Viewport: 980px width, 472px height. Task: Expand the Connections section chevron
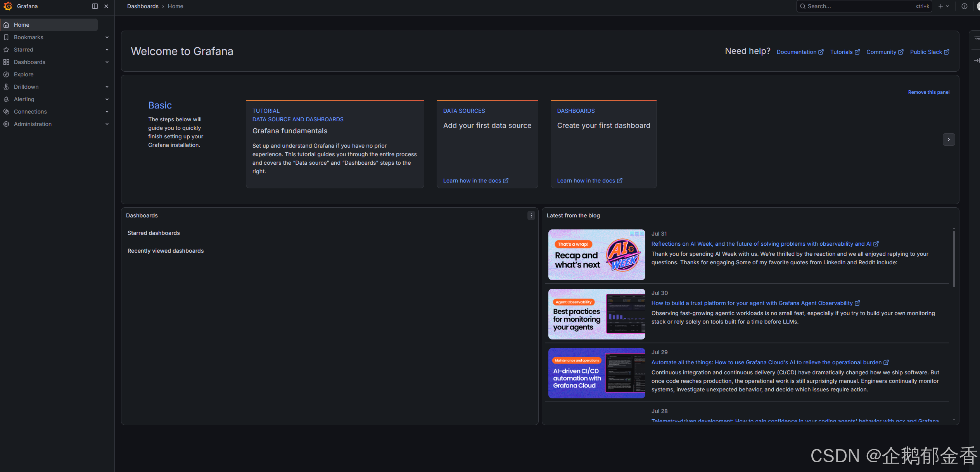(107, 112)
